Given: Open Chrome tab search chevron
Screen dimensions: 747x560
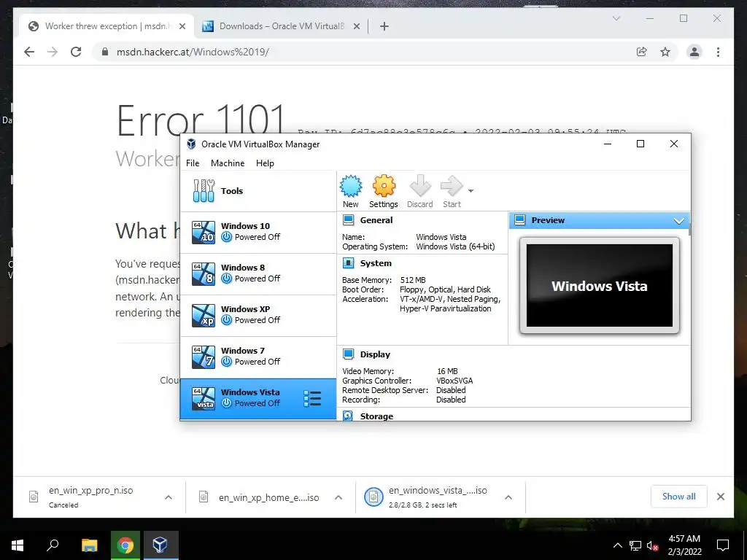Looking at the screenshot, I should 616,18.
